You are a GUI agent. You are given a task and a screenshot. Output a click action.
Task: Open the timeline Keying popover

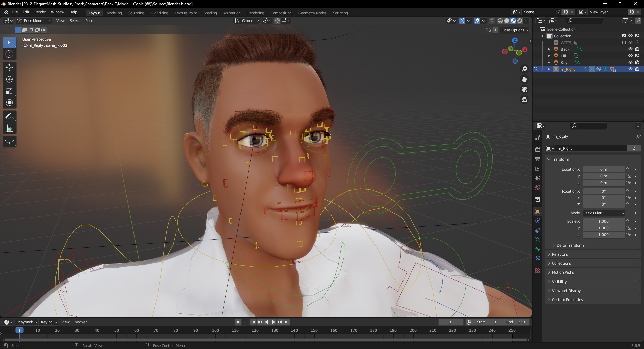click(x=49, y=322)
